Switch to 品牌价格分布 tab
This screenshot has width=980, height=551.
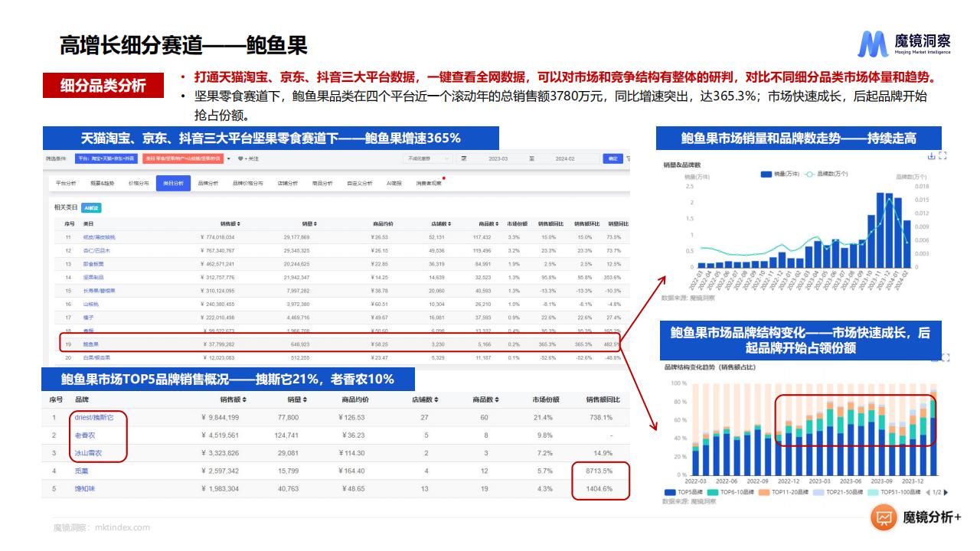248,184
